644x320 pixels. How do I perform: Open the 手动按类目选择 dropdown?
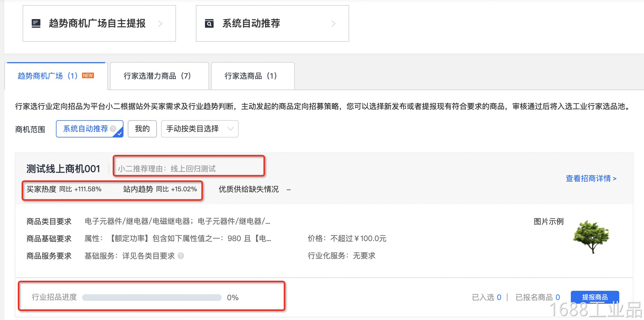(x=200, y=129)
